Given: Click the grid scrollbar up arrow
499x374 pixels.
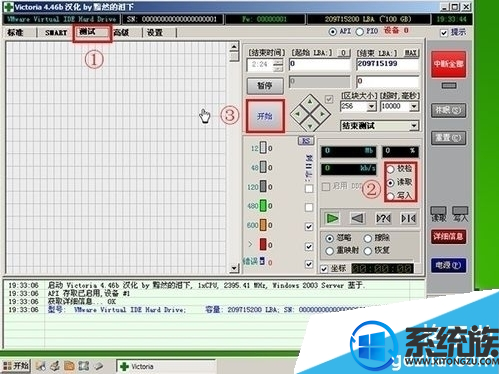Looking at the screenshot, I should coord(234,47).
